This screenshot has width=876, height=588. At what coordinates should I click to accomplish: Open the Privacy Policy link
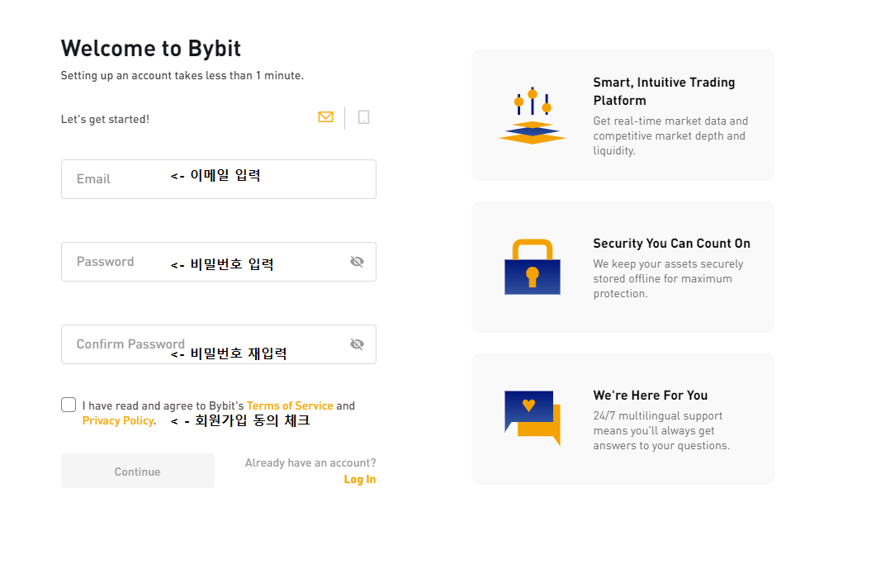(118, 421)
